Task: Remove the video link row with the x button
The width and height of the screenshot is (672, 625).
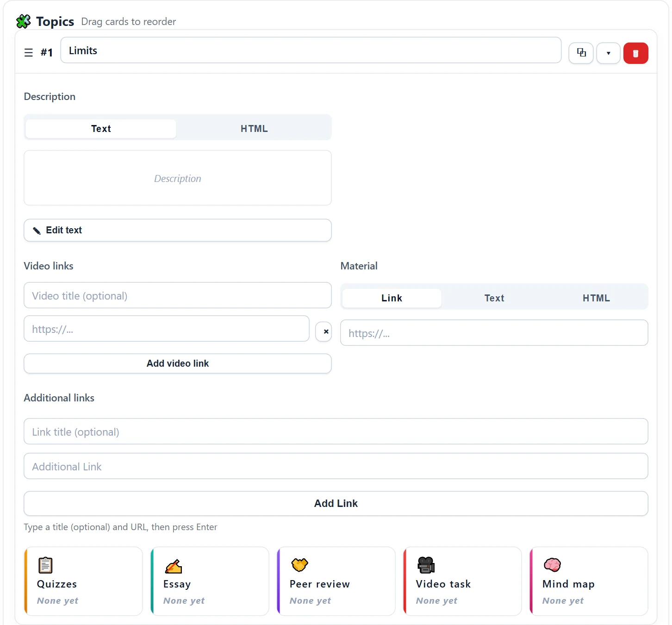Action: pyautogui.click(x=324, y=331)
